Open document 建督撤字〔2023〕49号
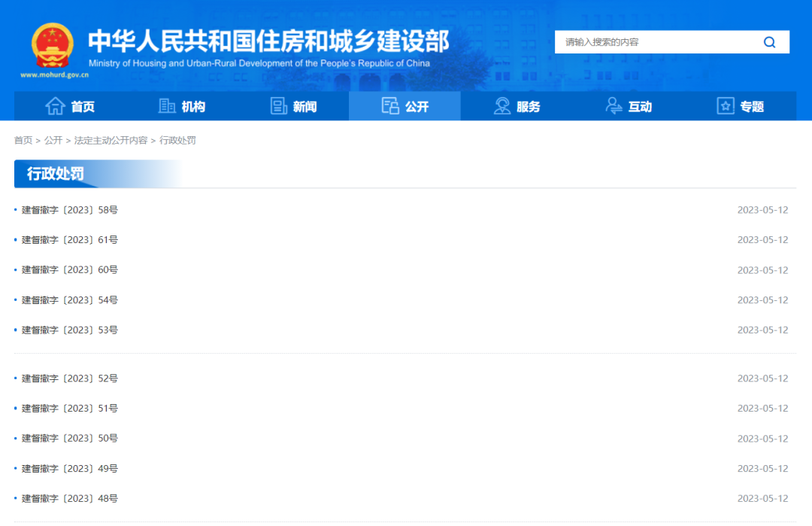 70,469
